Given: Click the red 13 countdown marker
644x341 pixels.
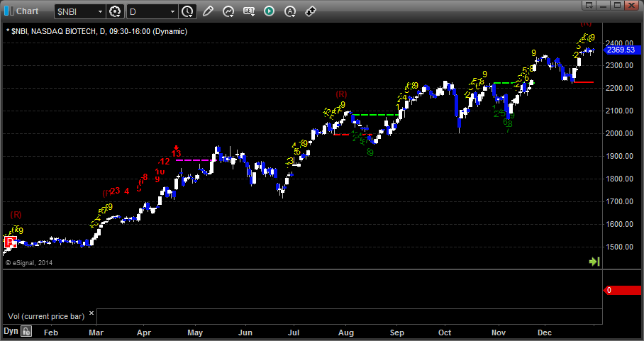Looking at the screenshot, I should point(176,153).
